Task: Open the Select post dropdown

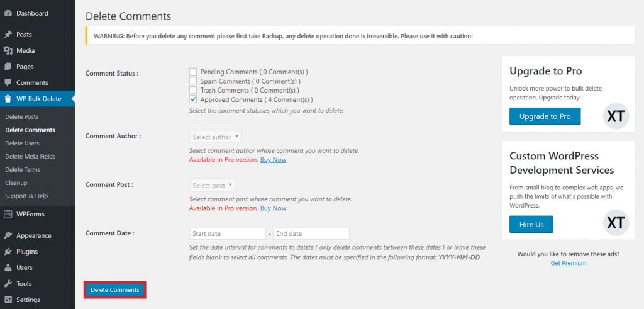Action: (x=212, y=185)
